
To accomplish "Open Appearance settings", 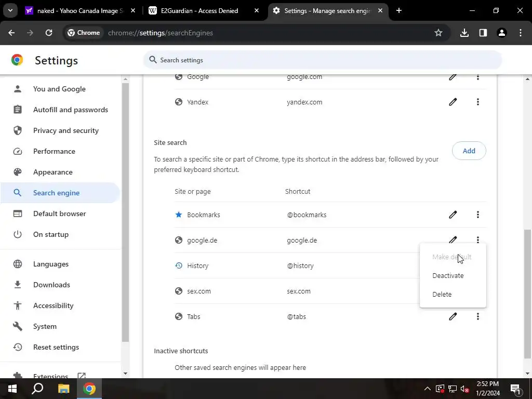I will pos(60,172).
